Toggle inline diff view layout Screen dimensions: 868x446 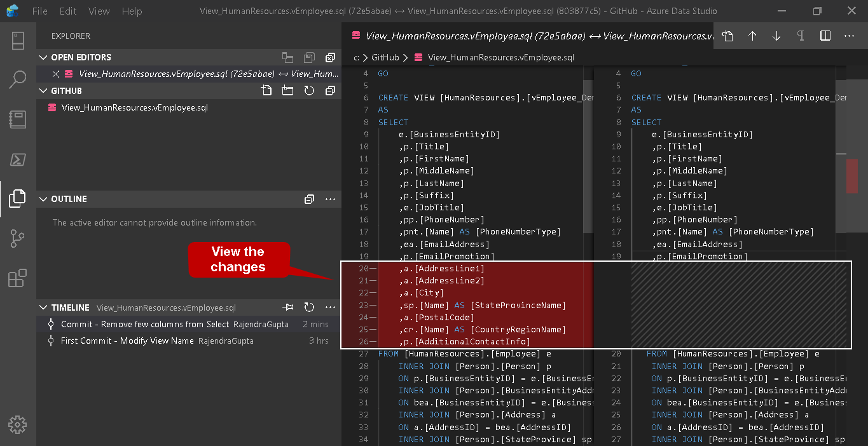pos(825,36)
